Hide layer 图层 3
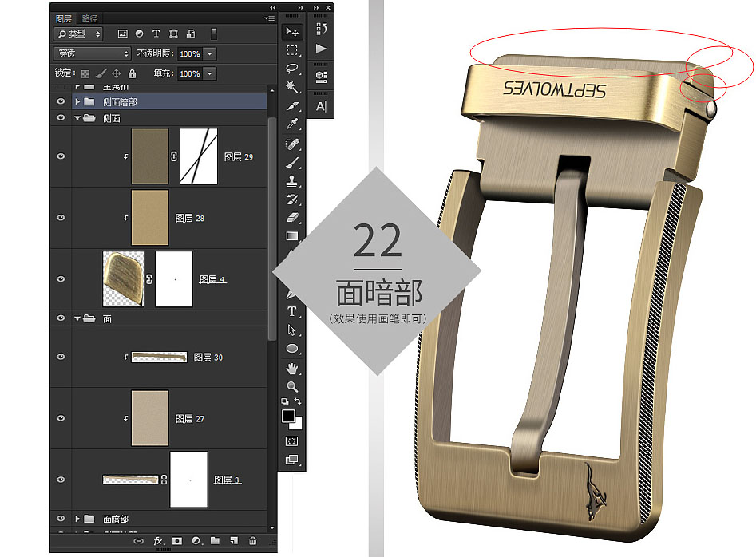756x557 pixels. [x=61, y=480]
